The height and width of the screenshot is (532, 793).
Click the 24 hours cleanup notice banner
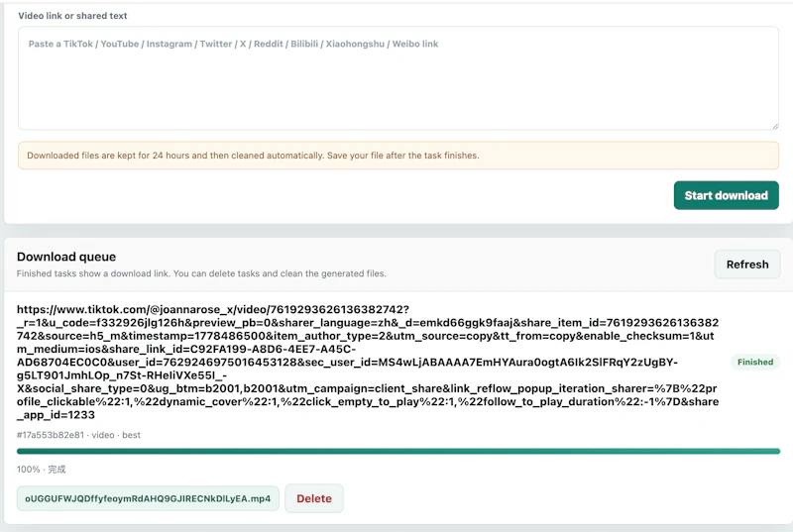click(398, 156)
